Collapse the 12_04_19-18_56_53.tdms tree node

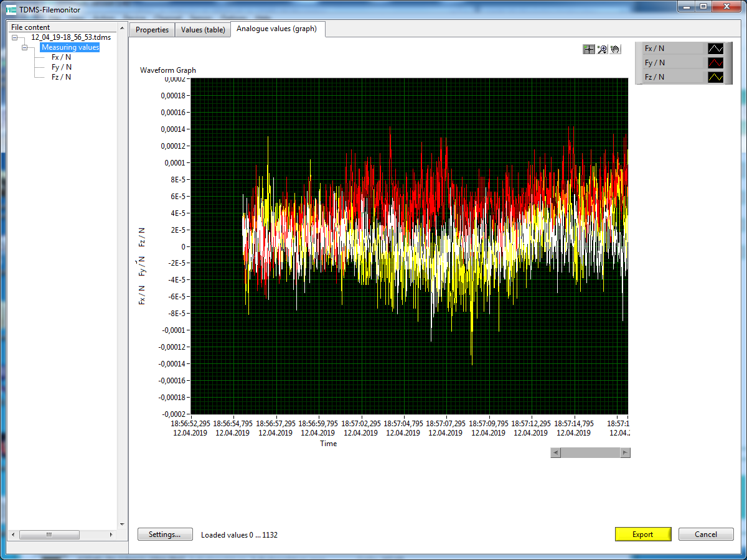[15, 38]
